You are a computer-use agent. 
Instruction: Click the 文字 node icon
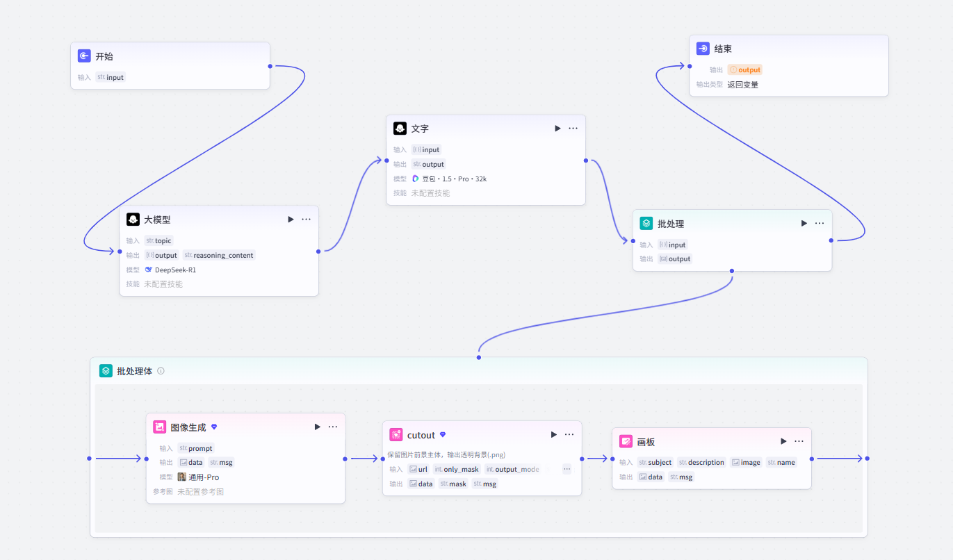click(400, 129)
